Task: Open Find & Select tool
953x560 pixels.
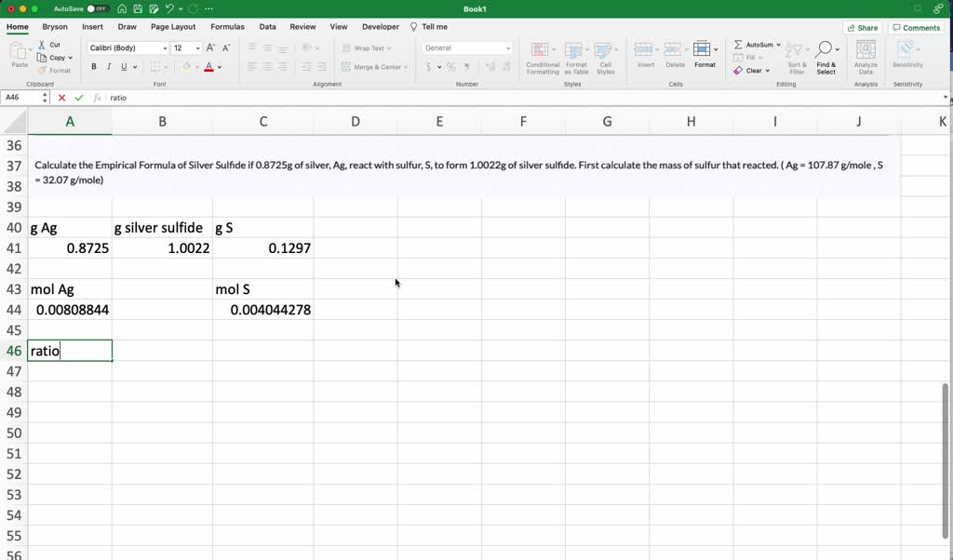Action: tap(825, 56)
